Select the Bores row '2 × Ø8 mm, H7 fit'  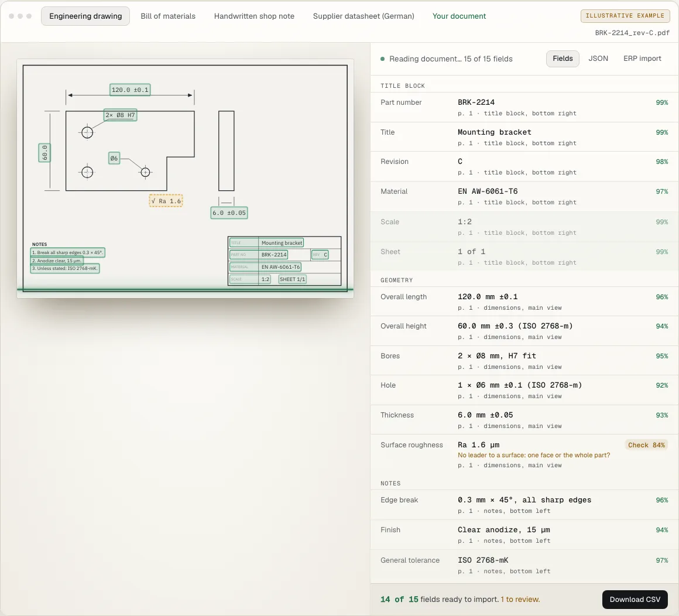524,361
